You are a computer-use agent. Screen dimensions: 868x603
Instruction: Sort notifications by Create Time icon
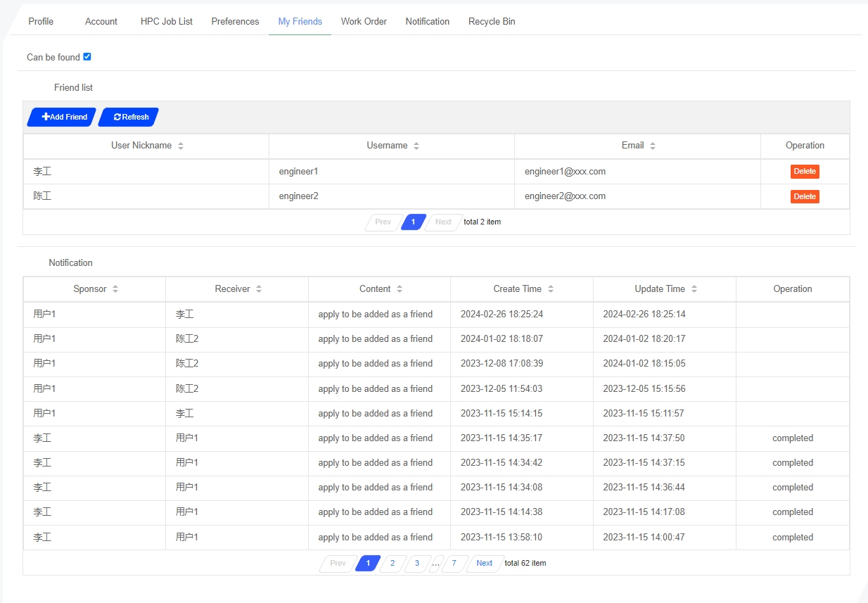click(x=551, y=289)
